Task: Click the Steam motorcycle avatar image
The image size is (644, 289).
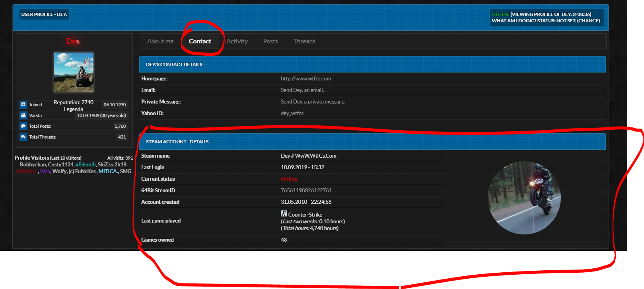Action: click(524, 198)
